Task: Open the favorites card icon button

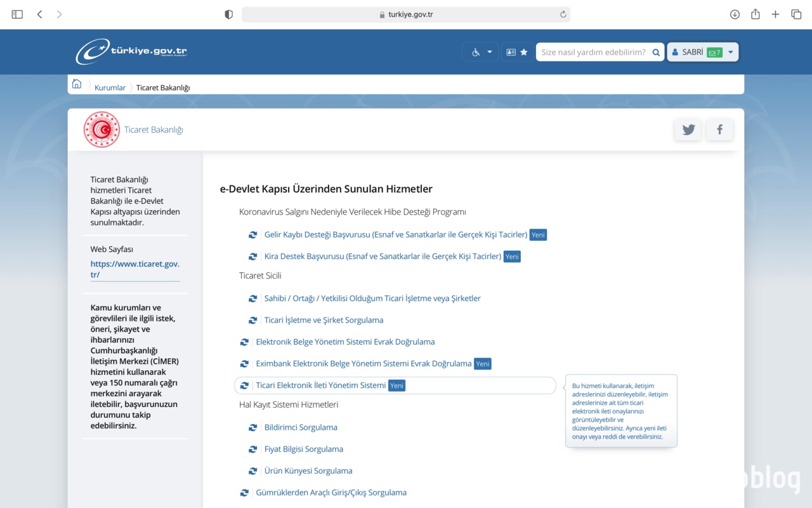Action: (x=517, y=52)
